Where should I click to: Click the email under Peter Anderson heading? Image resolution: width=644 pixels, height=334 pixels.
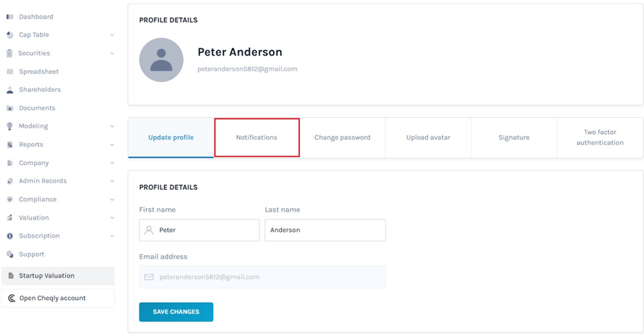[247, 69]
